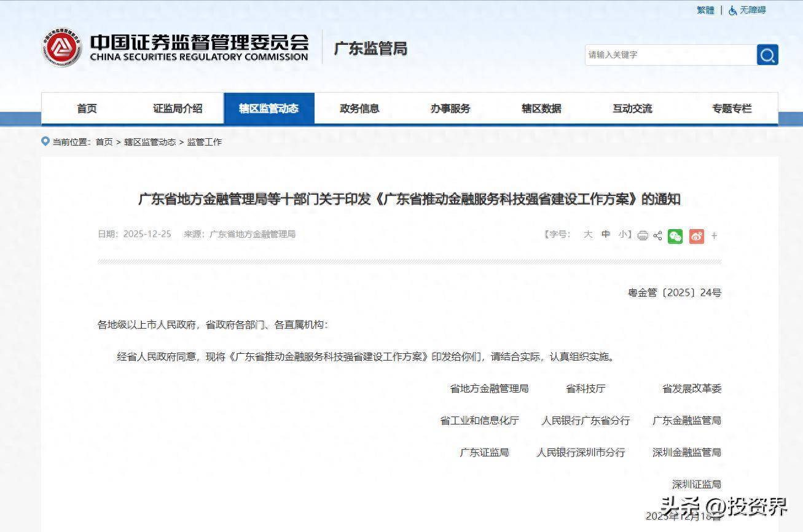This screenshot has height=532, width=803.
Task: Click the share icon
Action: [x=657, y=235]
